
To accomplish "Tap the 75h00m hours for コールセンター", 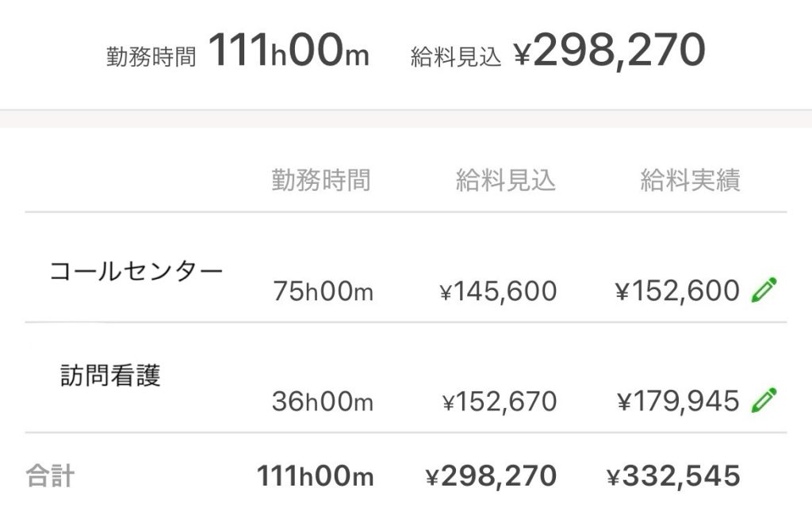I will (x=323, y=292).
